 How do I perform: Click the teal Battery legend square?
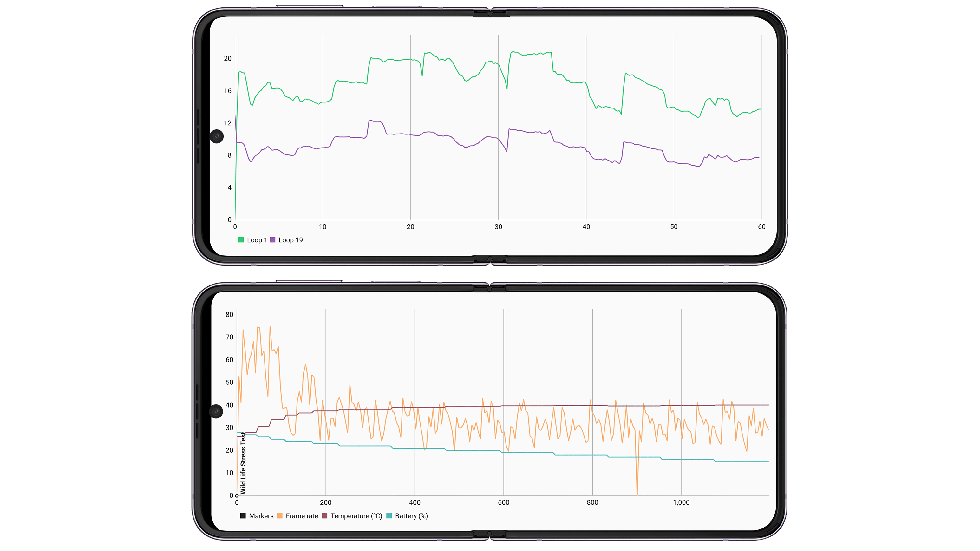389,515
